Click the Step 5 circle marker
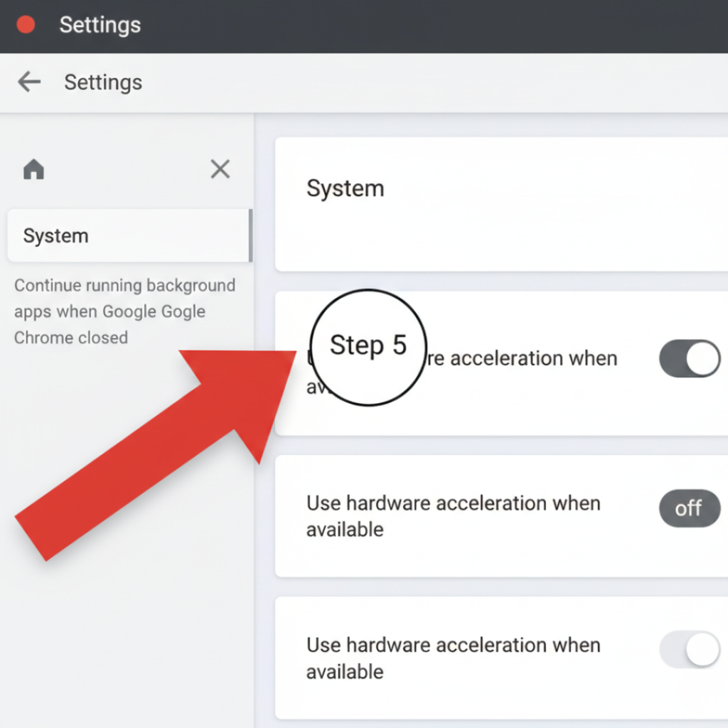Image resolution: width=728 pixels, height=728 pixels. coord(367,346)
